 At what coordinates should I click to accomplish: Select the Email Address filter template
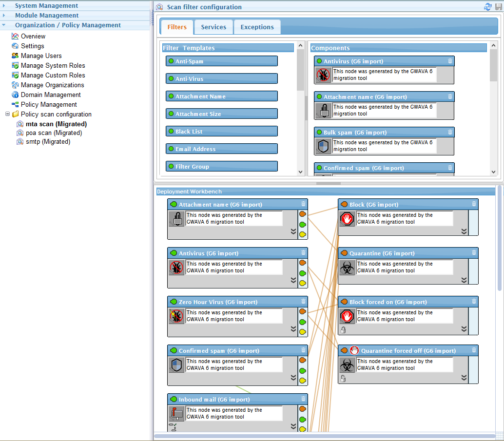(221, 149)
